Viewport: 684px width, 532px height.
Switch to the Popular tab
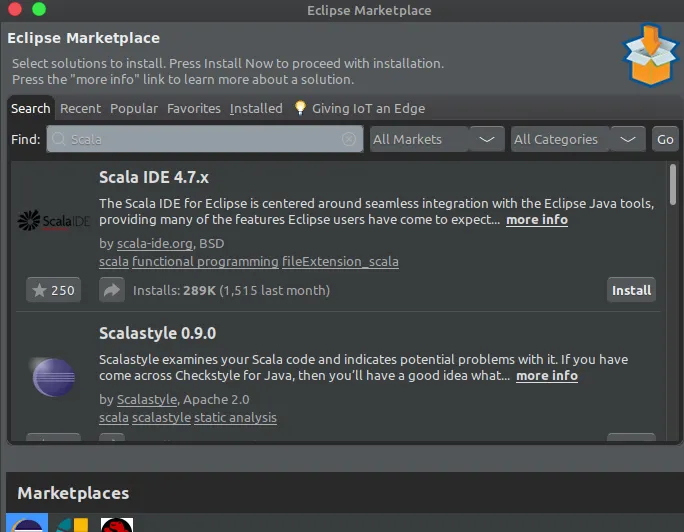[134, 108]
